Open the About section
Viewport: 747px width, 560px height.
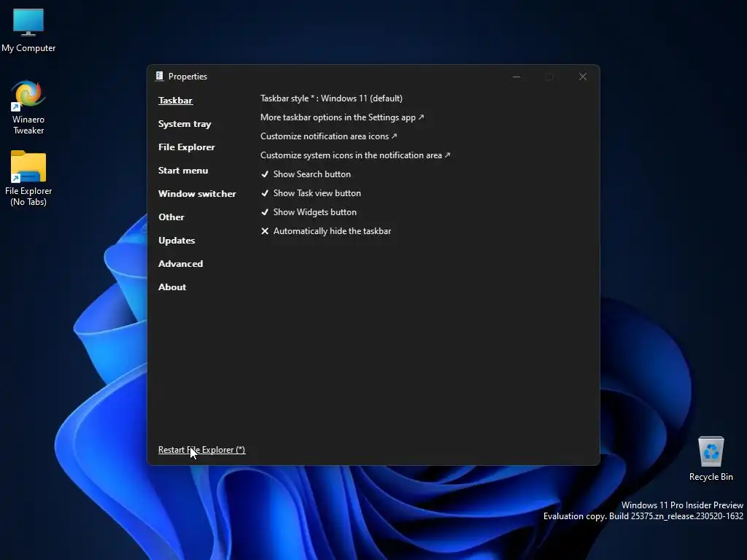(172, 287)
